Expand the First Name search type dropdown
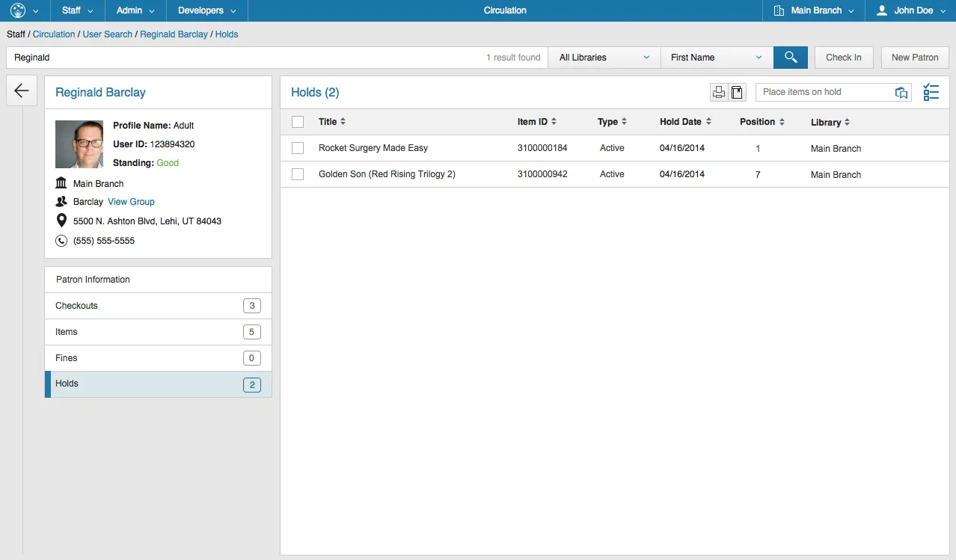This screenshot has width=956, height=560. point(716,58)
